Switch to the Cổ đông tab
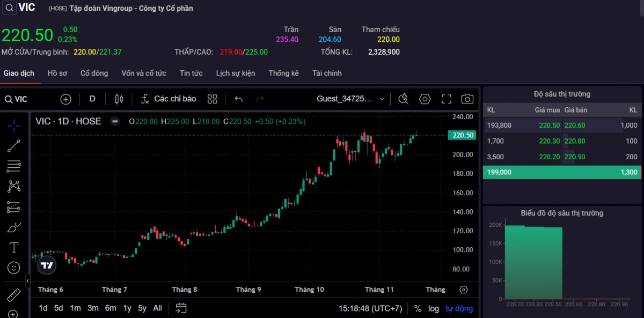 pos(94,73)
